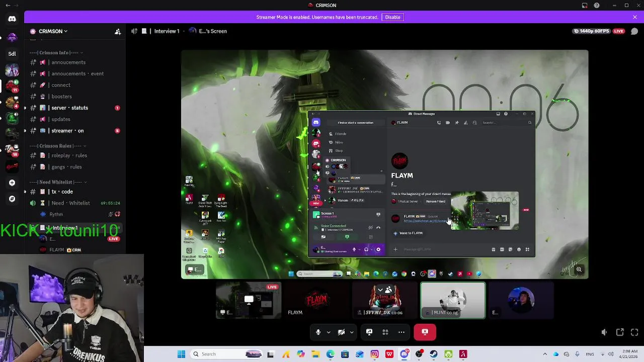Image resolution: width=644 pixels, height=362 pixels.
Task: Select FLAYM participant tile
Action: pos(316,301)
